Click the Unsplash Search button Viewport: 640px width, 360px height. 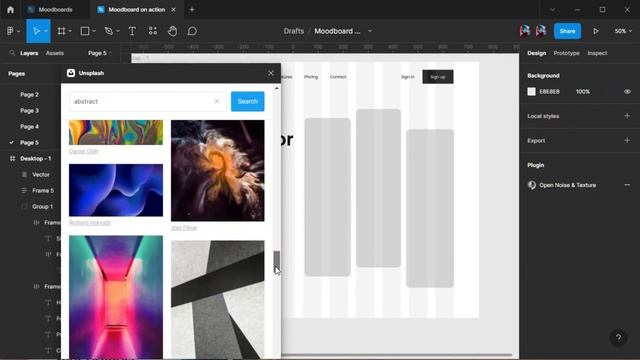247,101
